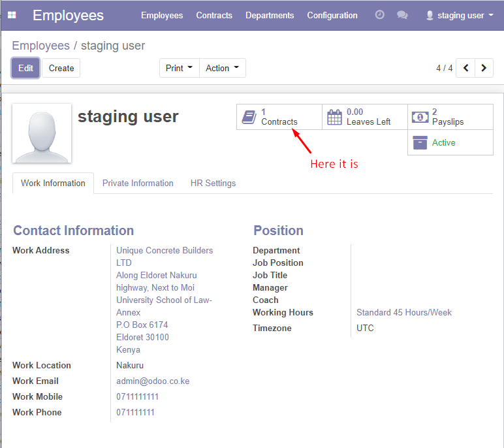
Task: Open the apps grid menu icon
Action: point(12,15)
